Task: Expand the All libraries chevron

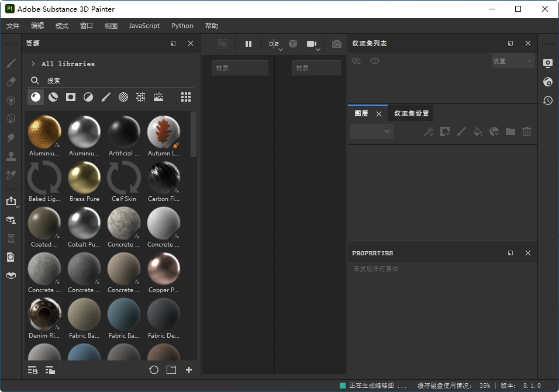Action: pyautogui.click(x=33, y=64)
